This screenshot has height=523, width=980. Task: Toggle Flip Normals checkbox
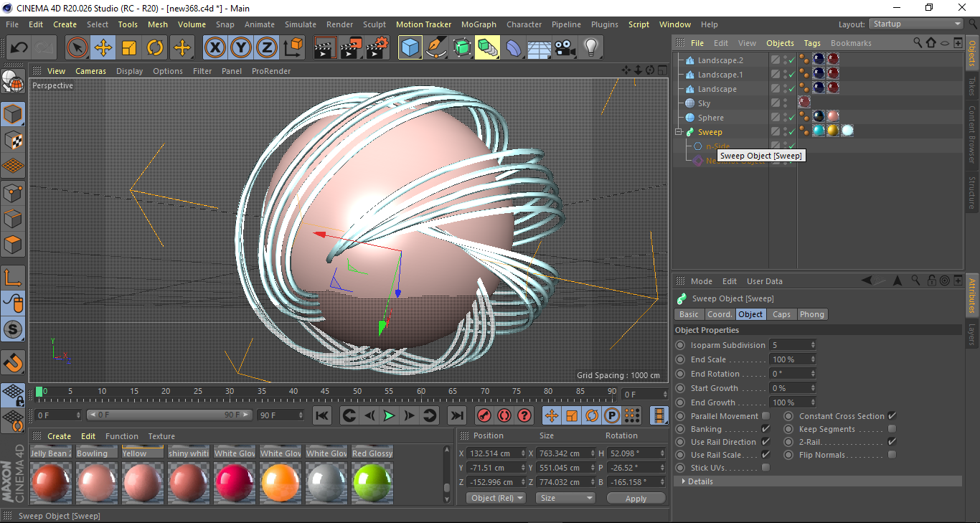892,455
